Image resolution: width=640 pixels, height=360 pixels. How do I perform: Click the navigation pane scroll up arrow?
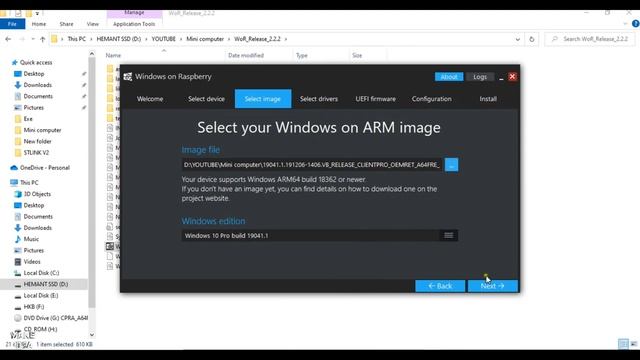[x=92, y=53]
